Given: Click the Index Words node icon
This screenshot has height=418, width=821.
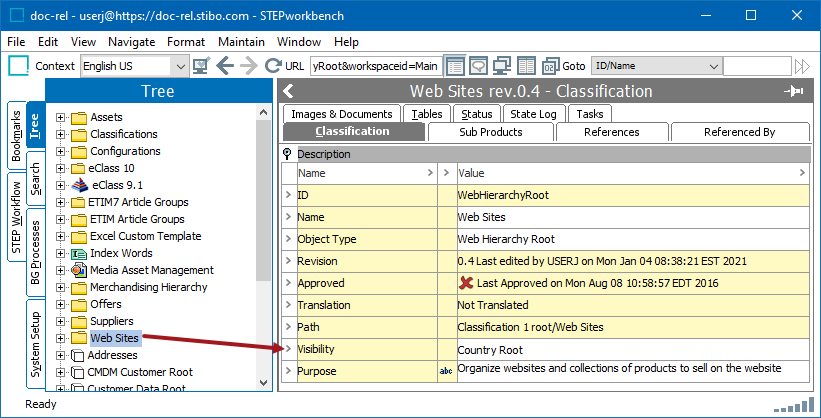Looking at the screenshot, I should pos(79,253).
